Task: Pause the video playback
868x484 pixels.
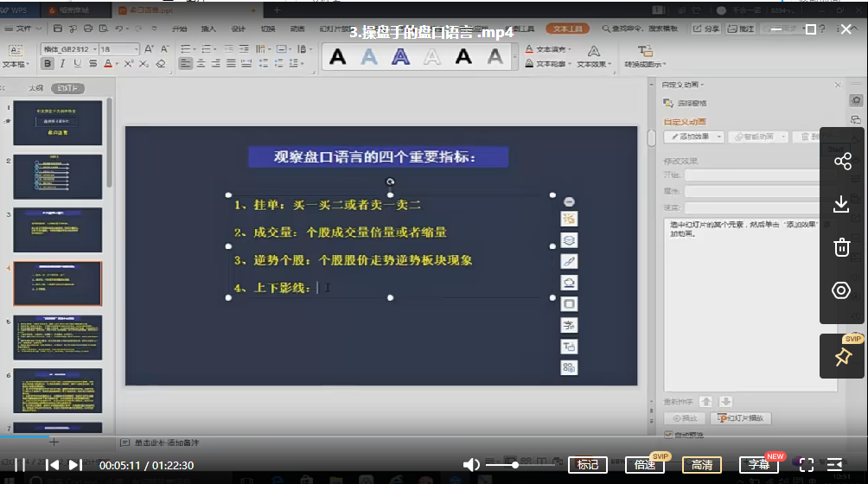Action: (20, 465)
